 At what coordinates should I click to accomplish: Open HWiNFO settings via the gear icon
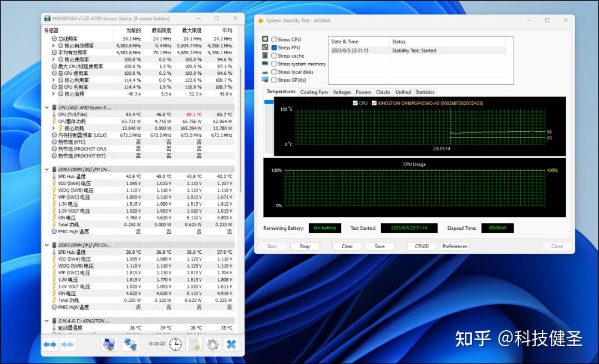point(212,344)
